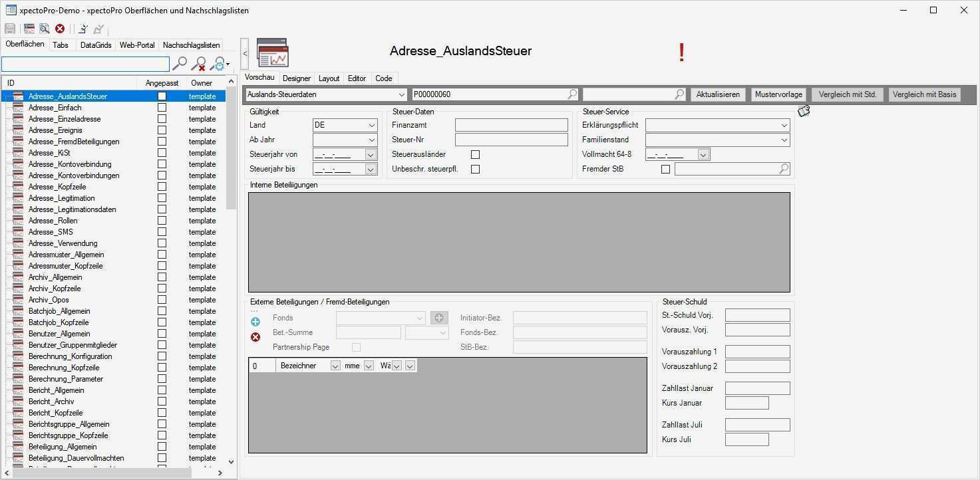Click the red cancel icon in toolbar

click(60, 29)
